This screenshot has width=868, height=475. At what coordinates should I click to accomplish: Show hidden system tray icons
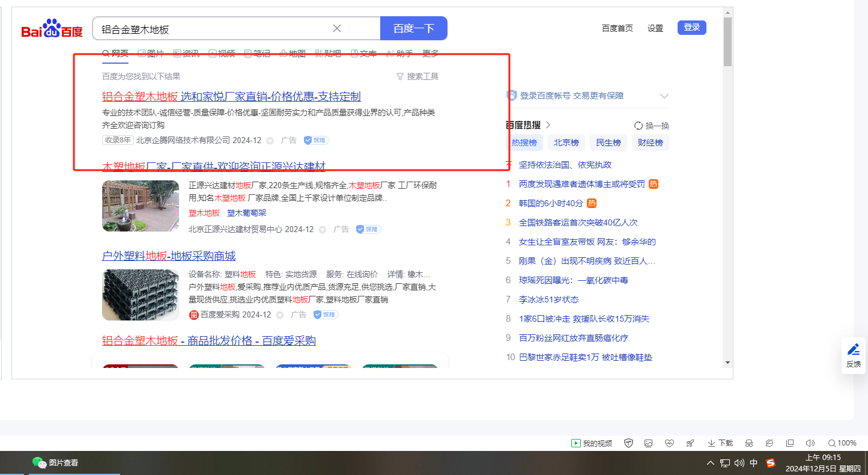point(711,463)
